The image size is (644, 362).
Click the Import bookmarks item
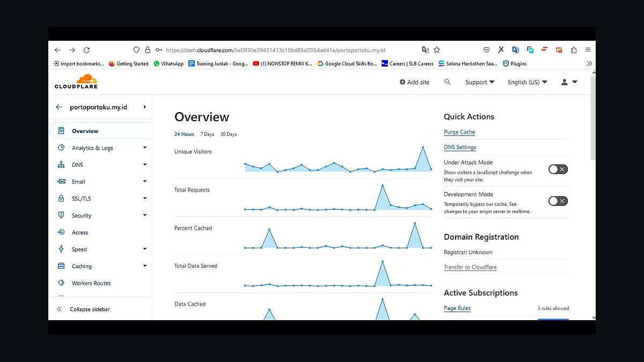[x=78, y=63]
